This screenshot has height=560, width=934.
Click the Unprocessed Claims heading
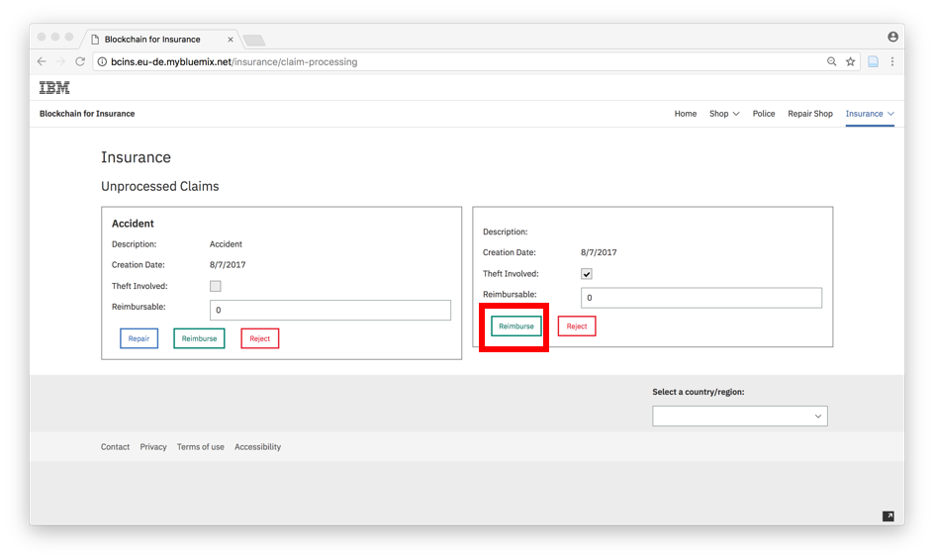159,186
